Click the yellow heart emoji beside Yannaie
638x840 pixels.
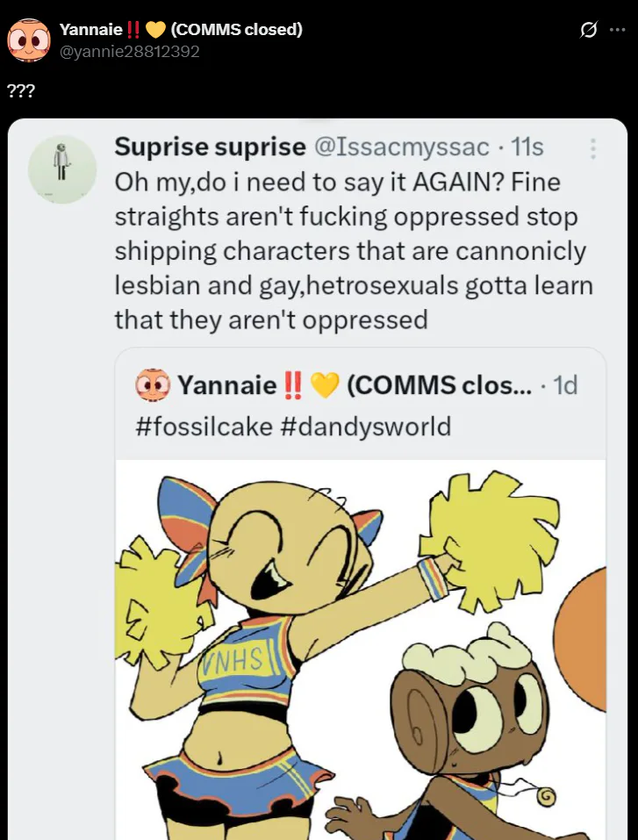click(155, 30)
